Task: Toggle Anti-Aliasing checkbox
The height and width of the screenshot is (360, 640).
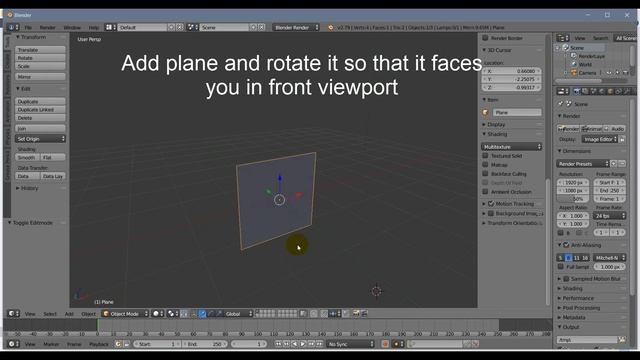Action: [x=566, y=245]
